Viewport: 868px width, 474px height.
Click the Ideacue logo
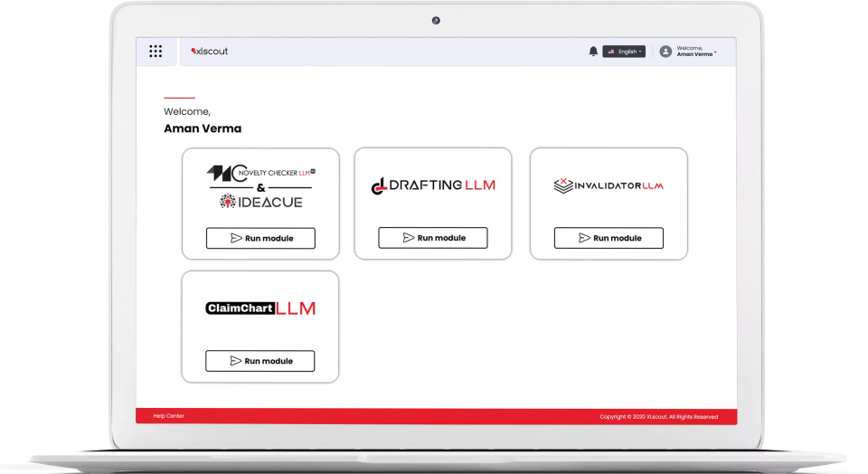(x=260, y=202)
